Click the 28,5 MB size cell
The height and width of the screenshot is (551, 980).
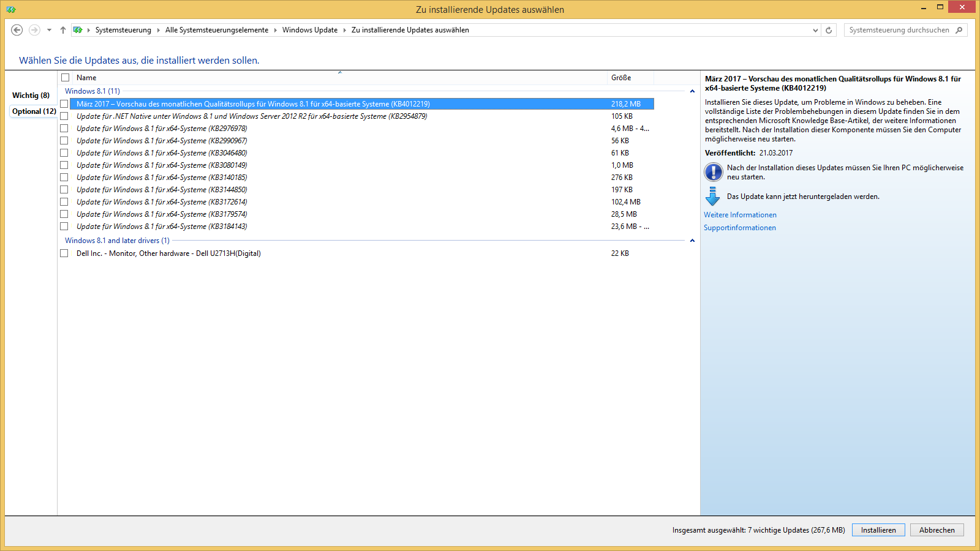tap(624, 214)
